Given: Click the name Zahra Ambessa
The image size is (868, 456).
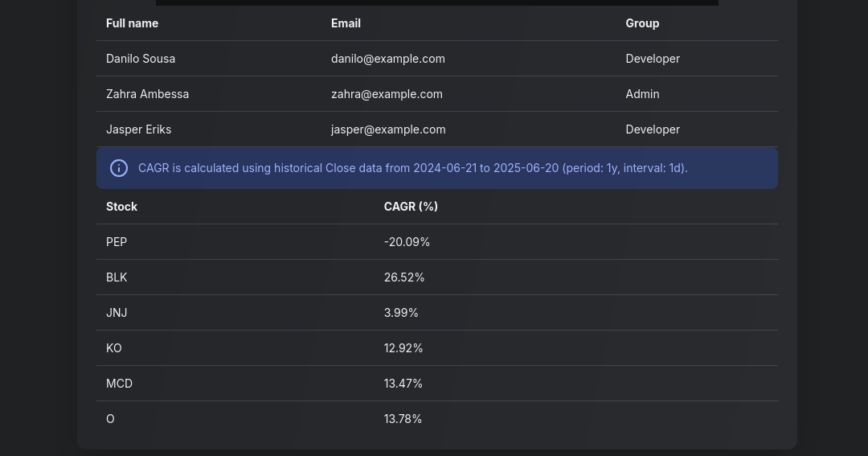Looking at the screenshot, I should point(147,94).
